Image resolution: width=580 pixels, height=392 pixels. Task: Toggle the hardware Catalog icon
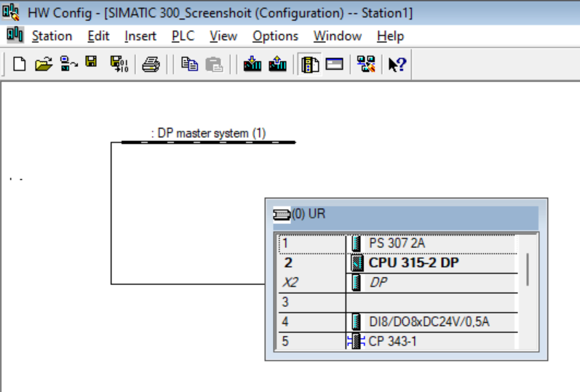point(310,64)
